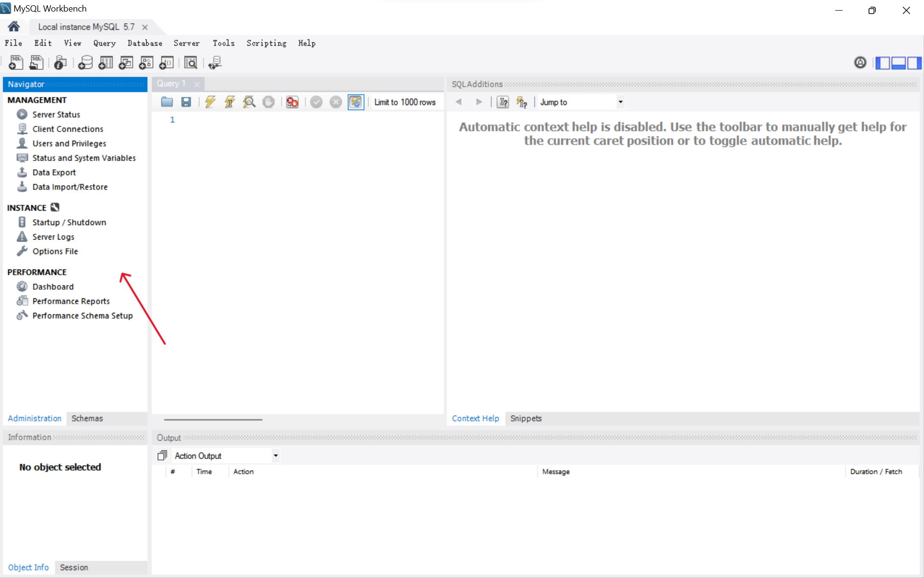The image size is (924, 578).
Task: Switch to the Schemas tab
Action: 87,418
